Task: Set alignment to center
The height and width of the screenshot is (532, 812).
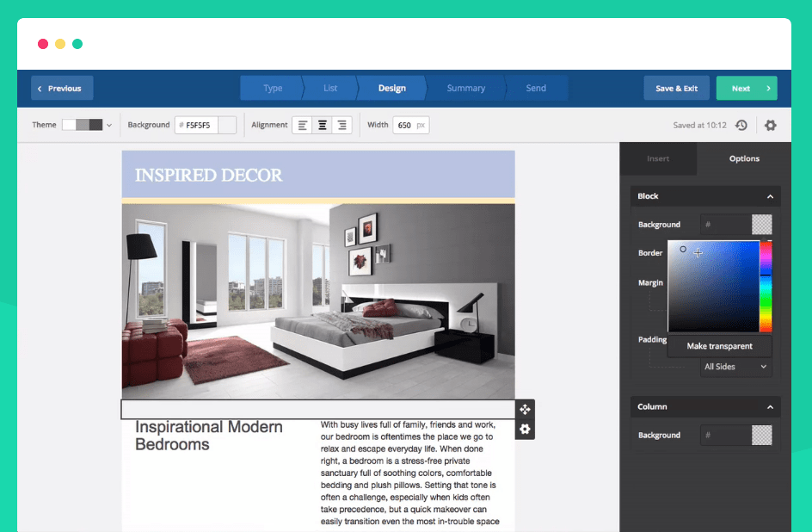Action: 322,125
